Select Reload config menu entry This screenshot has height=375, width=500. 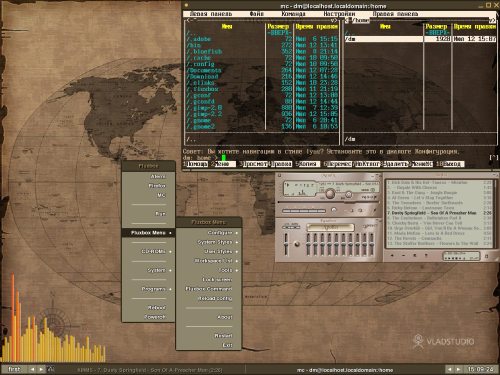pyautogui.click(x=208, y=298)
